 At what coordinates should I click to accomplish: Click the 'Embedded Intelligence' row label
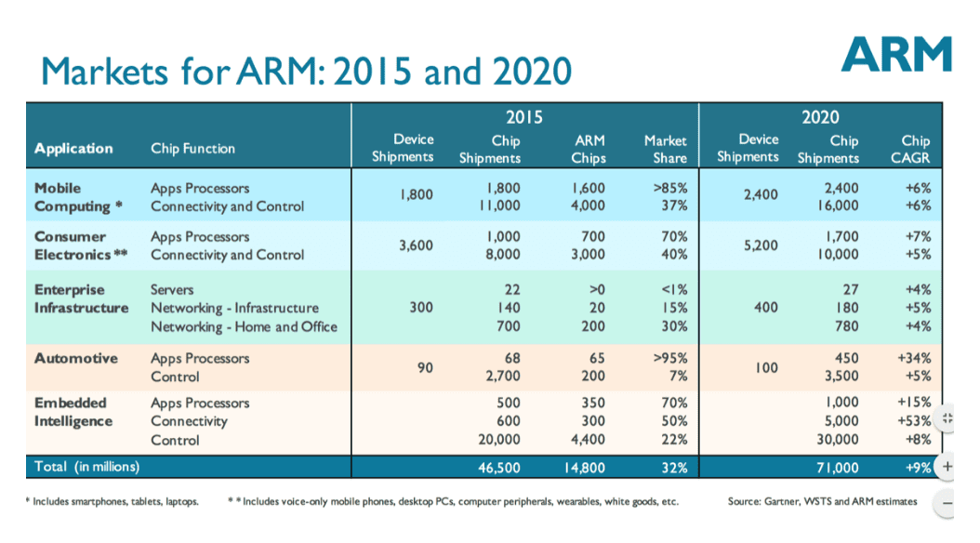[73, 412]
